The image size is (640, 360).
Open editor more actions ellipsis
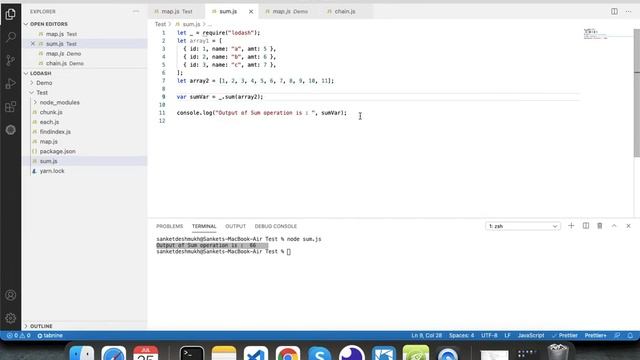pyautogui.click(x=629, y=11)
